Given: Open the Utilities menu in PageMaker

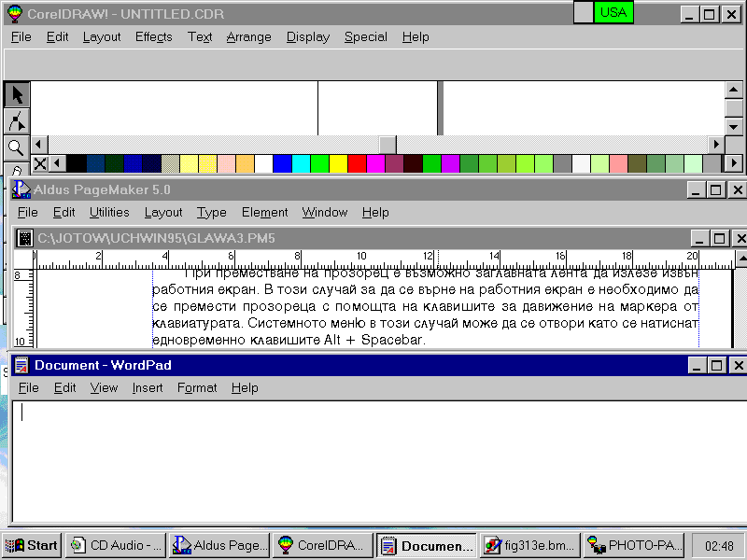Looking at the screenshot, I should [109, 213].
